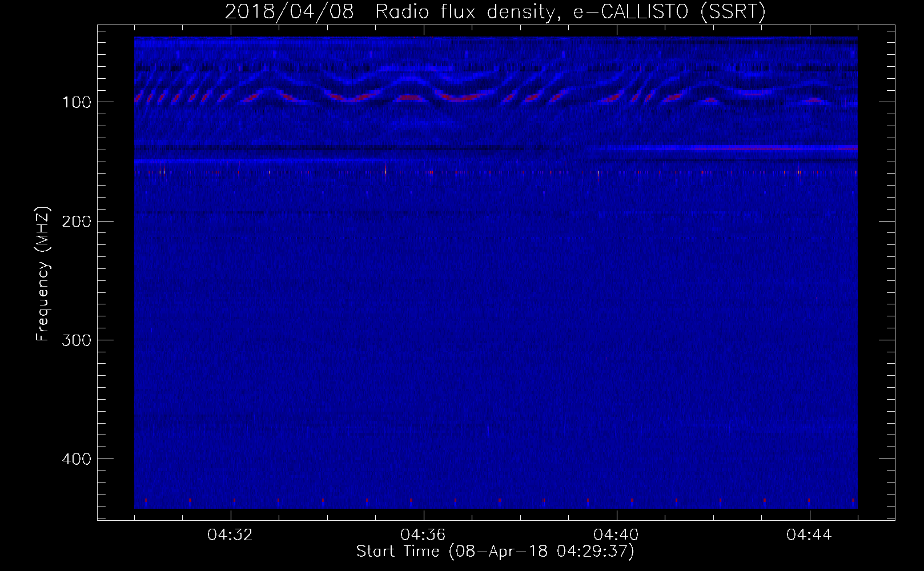Click the 04:36 time tick label
The image size is (924, 571).
[x=423, y=535]
